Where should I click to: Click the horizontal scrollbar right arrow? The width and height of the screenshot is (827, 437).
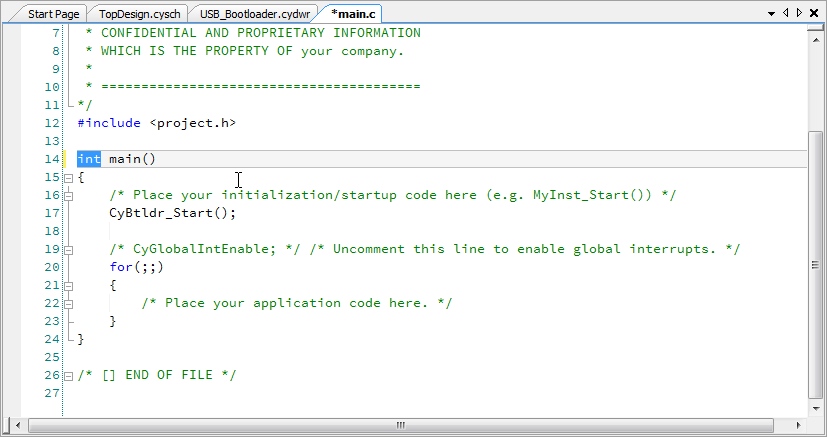798,425
